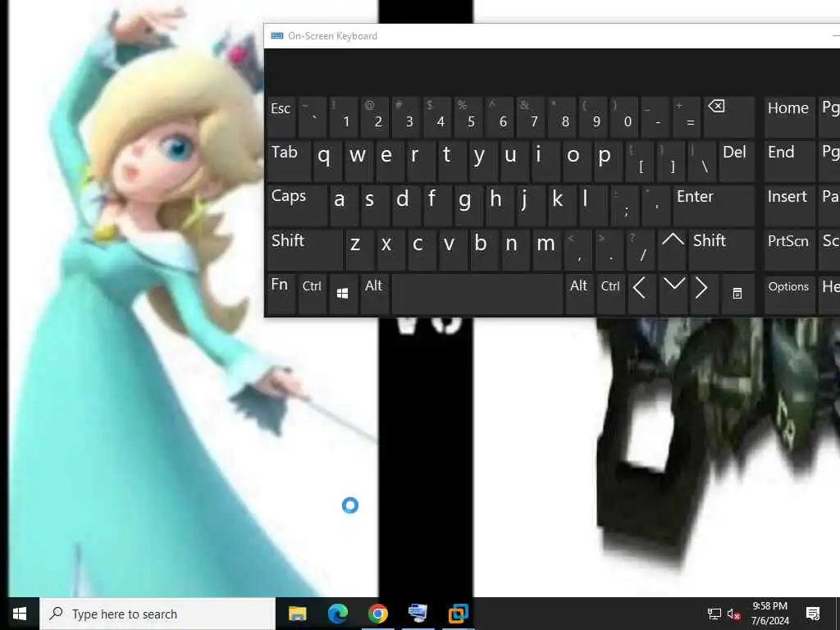
Task: Click the On-Screen Keyboard title bar icon
Action: [277, 36]
